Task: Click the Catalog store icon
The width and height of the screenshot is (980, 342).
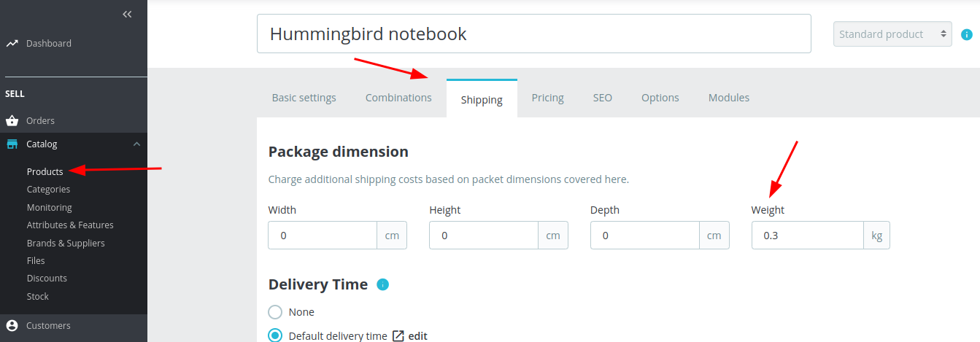Action: click(x=12, y=144)
